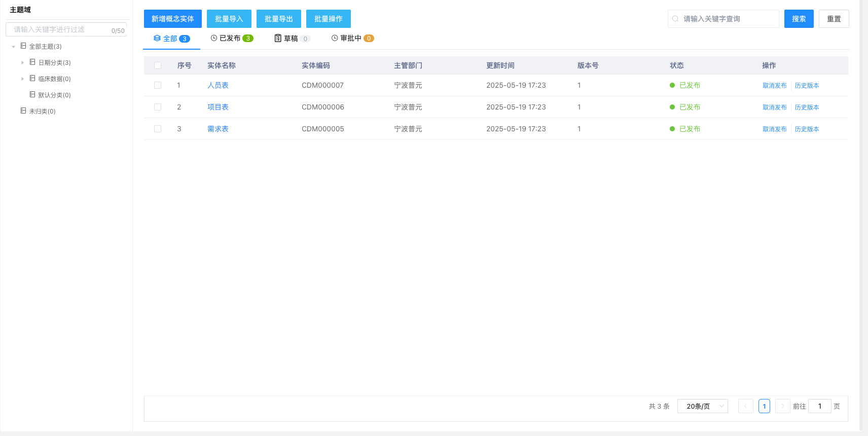Click the clock icon beside 审批中 tab
The height and width of the screenshot is (436, 868).
pyautogui.click(x=335, y=38)
